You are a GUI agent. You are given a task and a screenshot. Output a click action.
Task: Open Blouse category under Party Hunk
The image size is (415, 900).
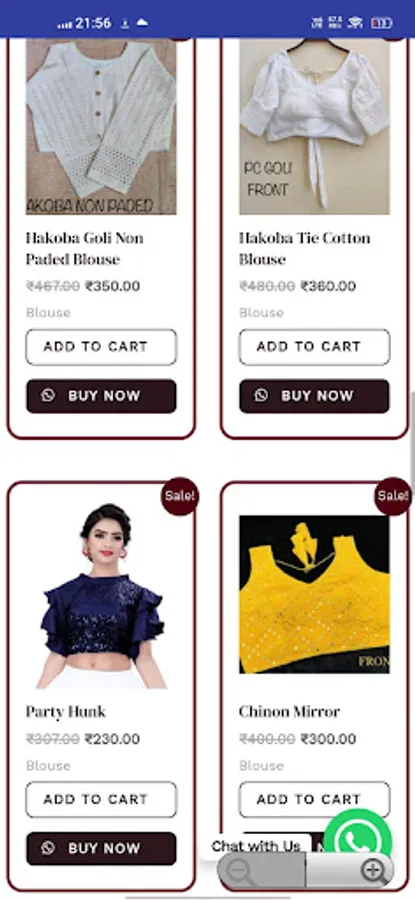click(x=48, y=765)
